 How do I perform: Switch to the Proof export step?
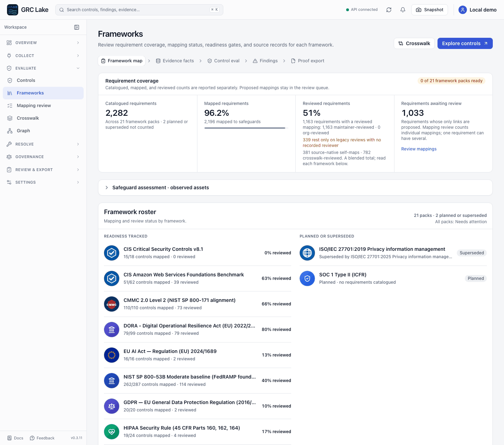[308, 61]
